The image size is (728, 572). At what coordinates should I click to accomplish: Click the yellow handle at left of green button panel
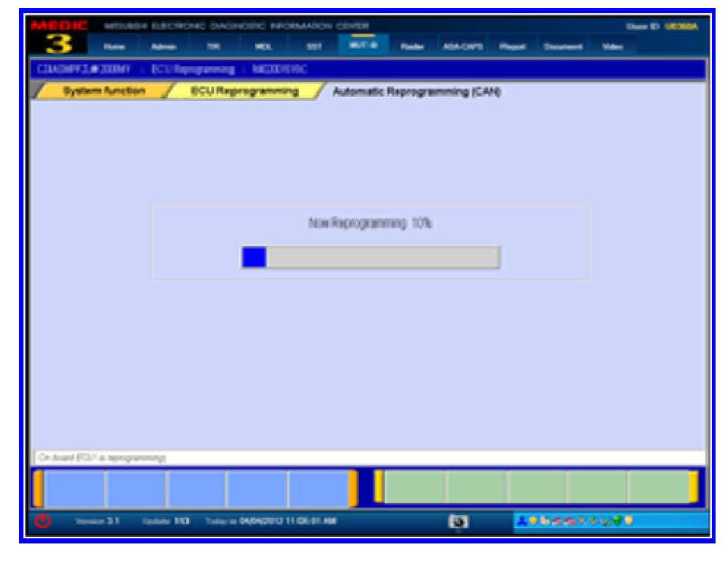coord(379,487)
